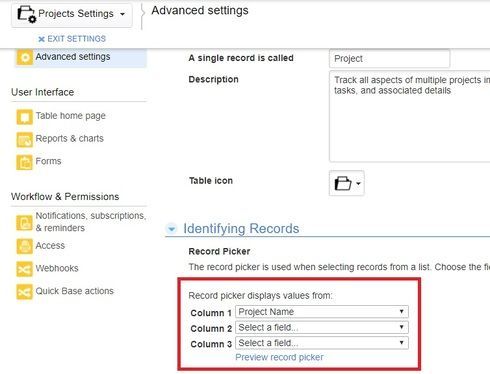Click the single record name input field

(389, 59)
